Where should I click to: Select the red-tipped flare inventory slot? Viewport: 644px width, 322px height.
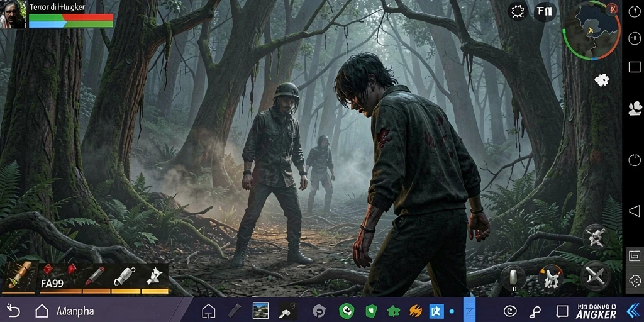[96, 278]
